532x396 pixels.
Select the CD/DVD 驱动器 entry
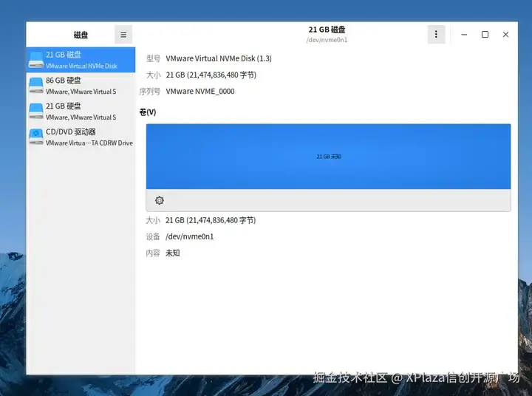coord(81,137)
